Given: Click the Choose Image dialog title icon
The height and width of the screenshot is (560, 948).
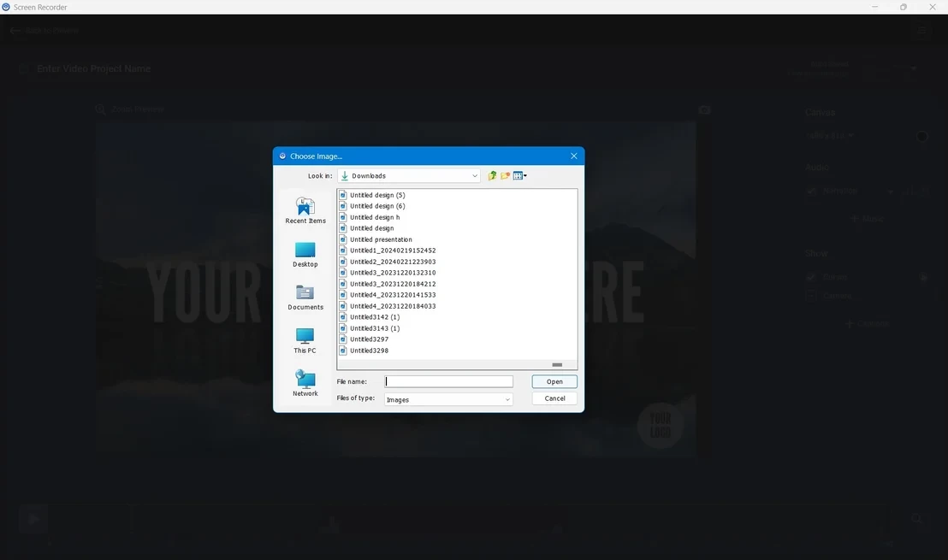Looking at the screenshot, I should click(282, 156).
